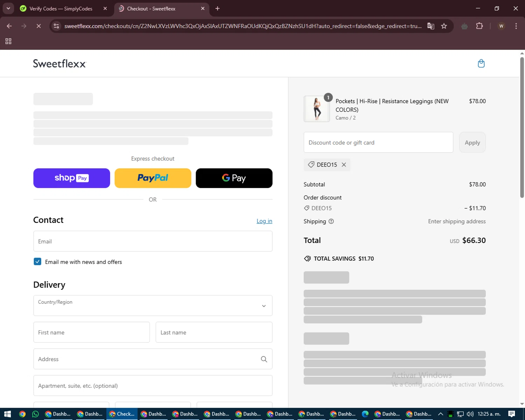This screenshot has height=420, width=525.
Task: Open the notification center icon
Action: 512,414
